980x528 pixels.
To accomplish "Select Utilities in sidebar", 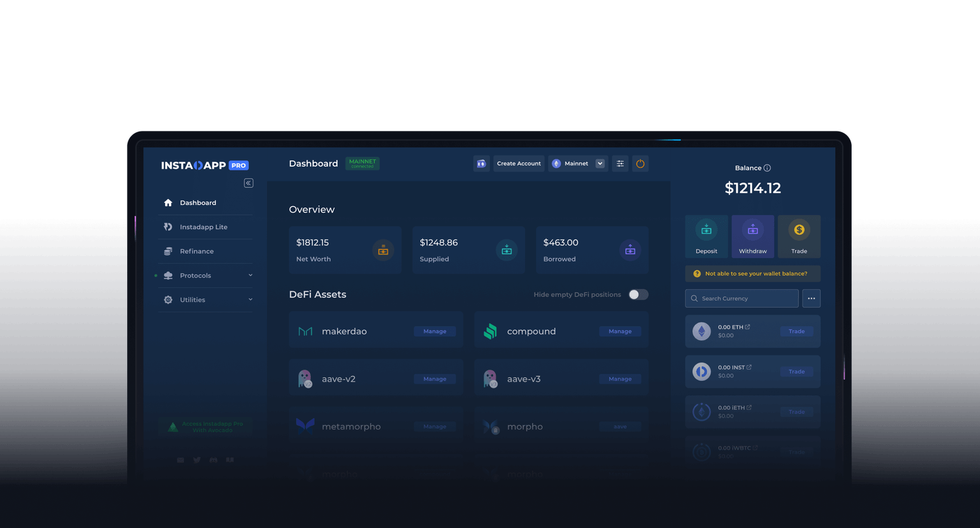I will click(x=205, y=300).
